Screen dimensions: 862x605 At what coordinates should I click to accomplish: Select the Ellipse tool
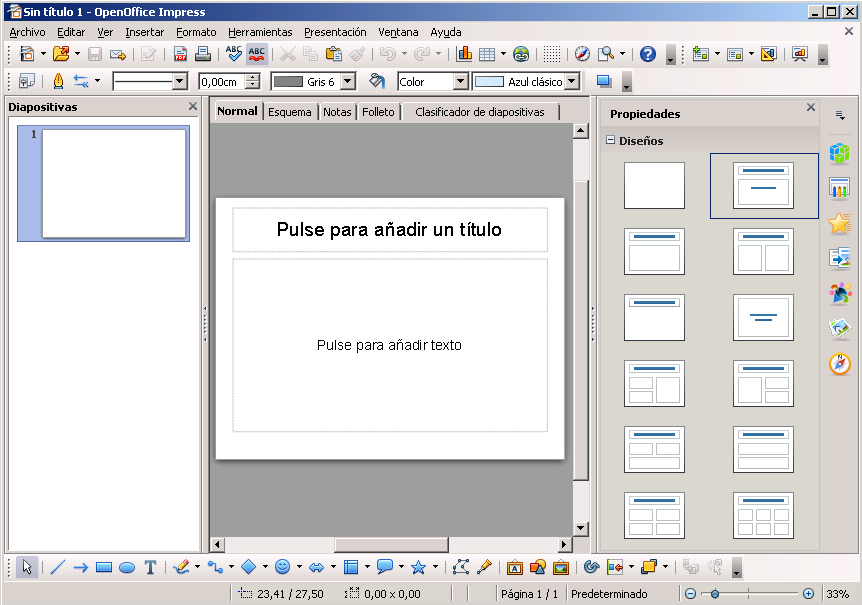127,567
